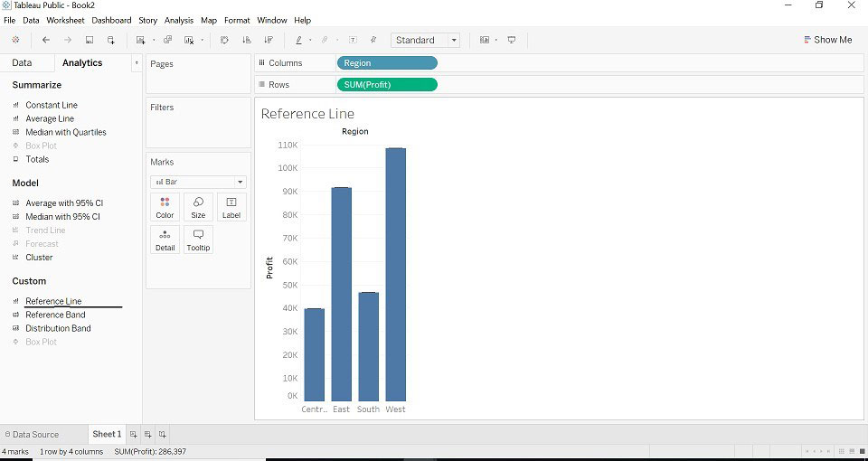This screenshot has width=868, height=461.
Task: Click Show Filmstrip icon in status bar
Action: [x=852, y=452]
